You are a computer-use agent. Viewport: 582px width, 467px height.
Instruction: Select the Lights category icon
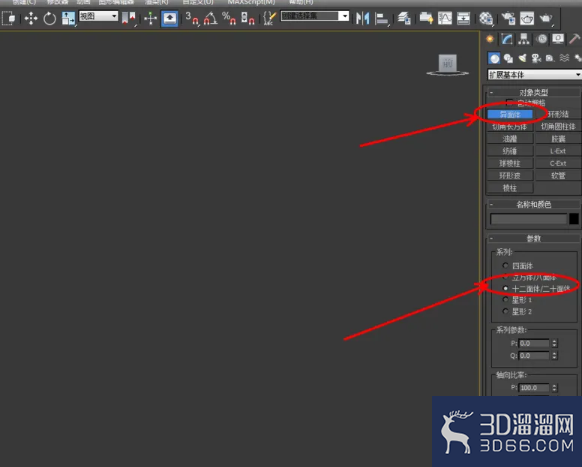click(x=522, y=58)
